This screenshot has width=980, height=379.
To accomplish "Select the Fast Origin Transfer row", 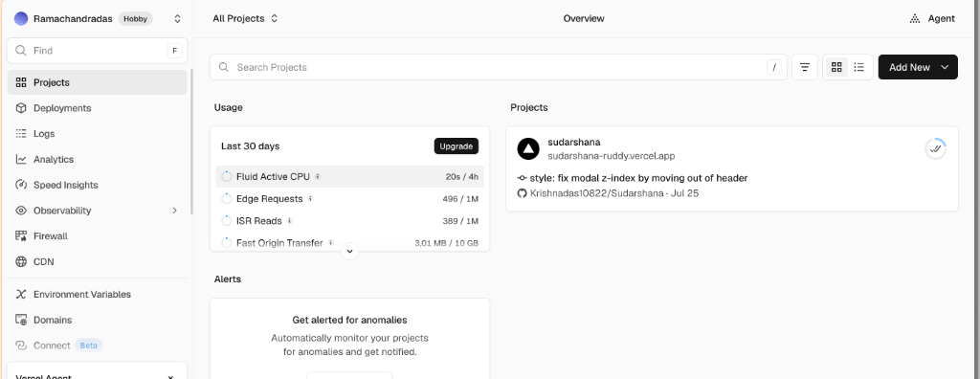I will point(350,243).
